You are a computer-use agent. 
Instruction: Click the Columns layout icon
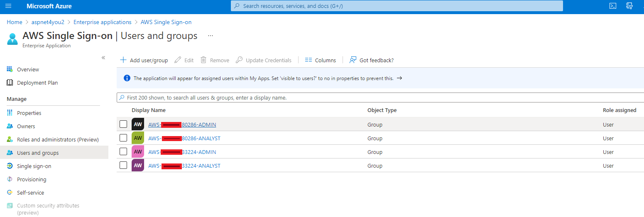308,60
